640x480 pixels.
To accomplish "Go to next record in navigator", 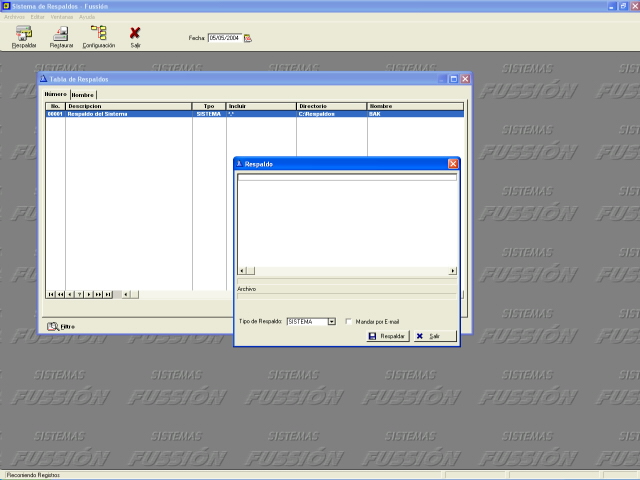I will 88,295.
